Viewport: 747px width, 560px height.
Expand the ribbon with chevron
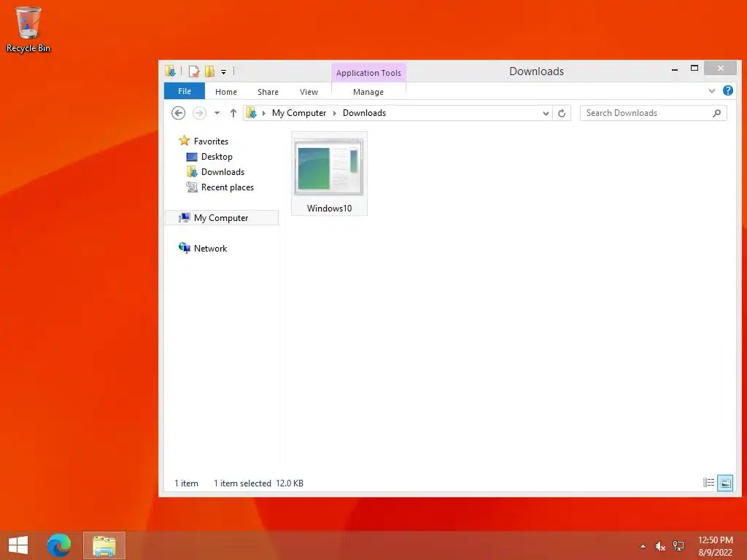click(x=712, y=91)
